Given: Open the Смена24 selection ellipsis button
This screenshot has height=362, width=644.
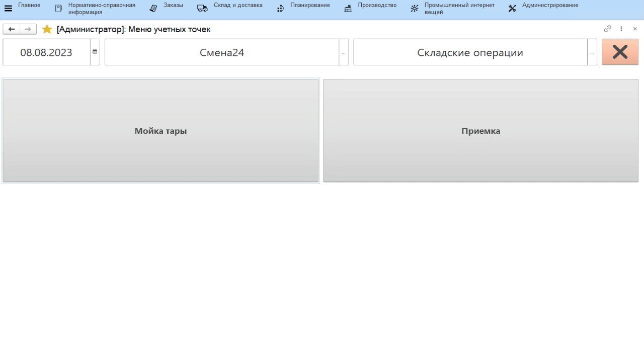Looking at the screenshot, I should point(344,52).
